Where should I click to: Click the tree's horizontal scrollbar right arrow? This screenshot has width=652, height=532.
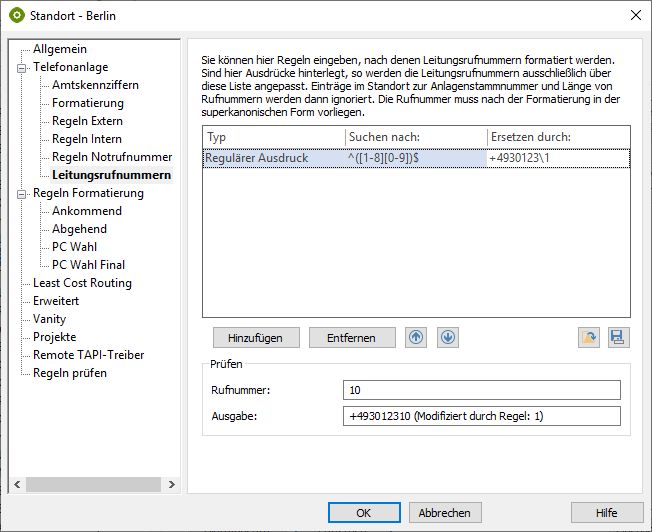171,485
